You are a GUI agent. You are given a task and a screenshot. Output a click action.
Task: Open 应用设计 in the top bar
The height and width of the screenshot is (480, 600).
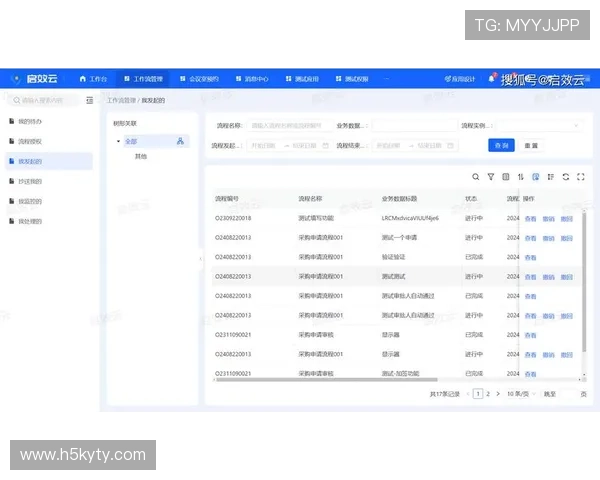tap(460, 79)
